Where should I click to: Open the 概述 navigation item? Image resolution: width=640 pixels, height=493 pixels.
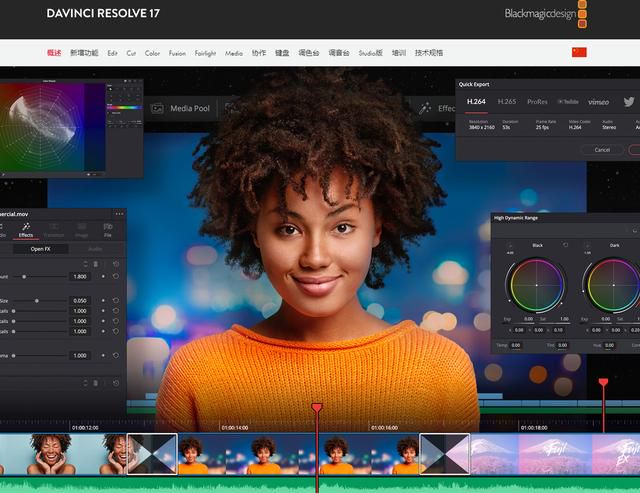point(54,53)
